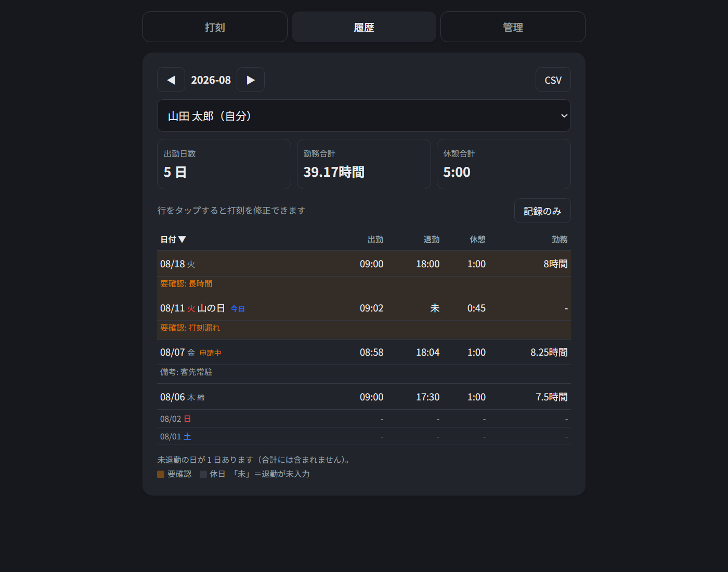The height and width of the screenshot is (572, 728).
Task: Open the 山田 太郎 employee dropdown
Action: coord(364,115)
